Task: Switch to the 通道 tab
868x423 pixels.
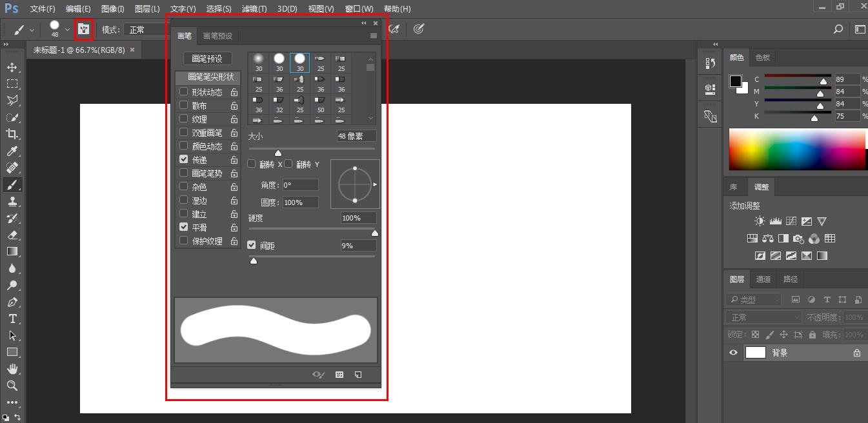Action: tap(763, 279)
